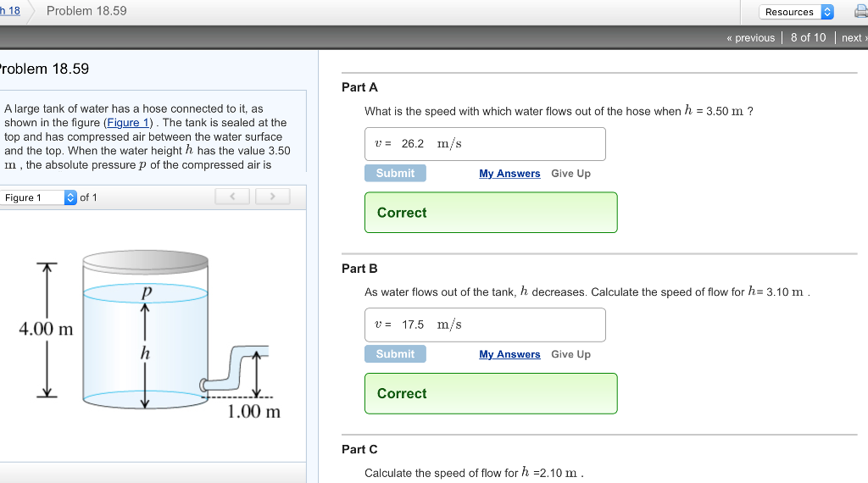868x483 pixels.
Task: Click the Problem 18.59 breadcrumb
Action: coord(86,11)
